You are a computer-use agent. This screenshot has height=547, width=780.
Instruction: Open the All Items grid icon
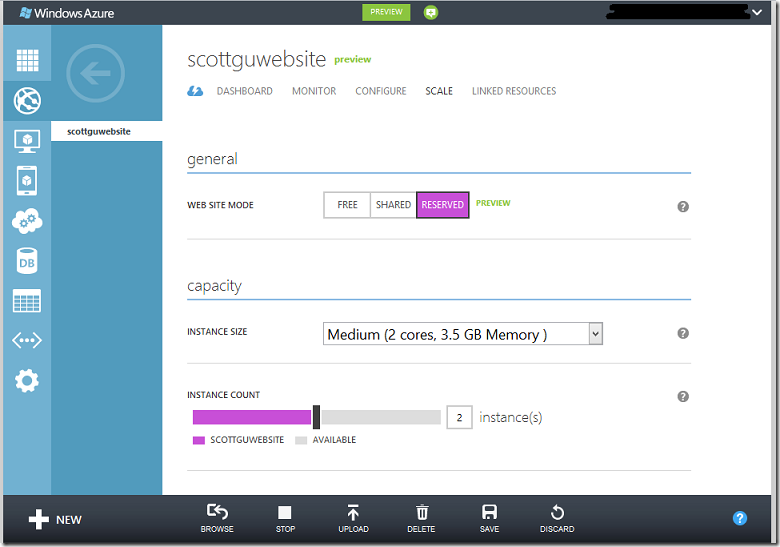pyautogui.click(x=27, y=60)
